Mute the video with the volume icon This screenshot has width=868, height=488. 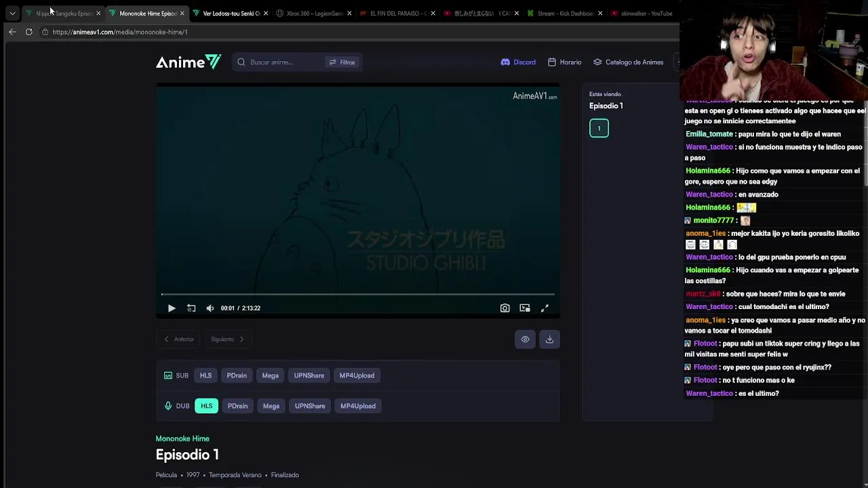tap(210, 308)
